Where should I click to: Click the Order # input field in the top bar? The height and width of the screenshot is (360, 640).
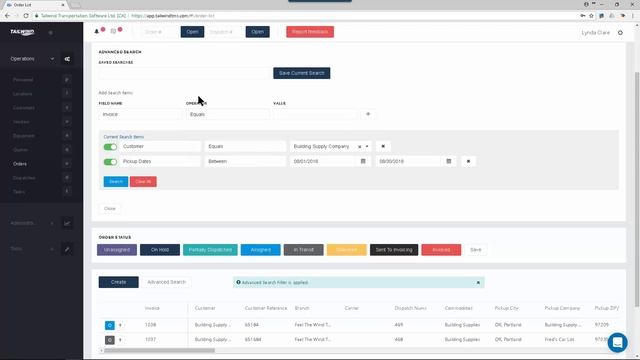[x=160, y=32]
